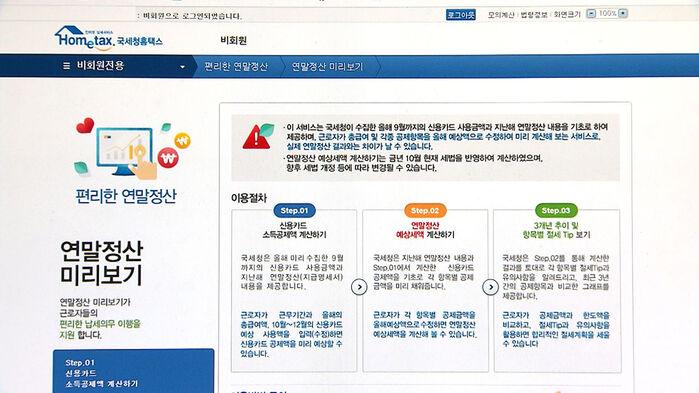Click the red won coin icon
699x393 pixels.
168,157
